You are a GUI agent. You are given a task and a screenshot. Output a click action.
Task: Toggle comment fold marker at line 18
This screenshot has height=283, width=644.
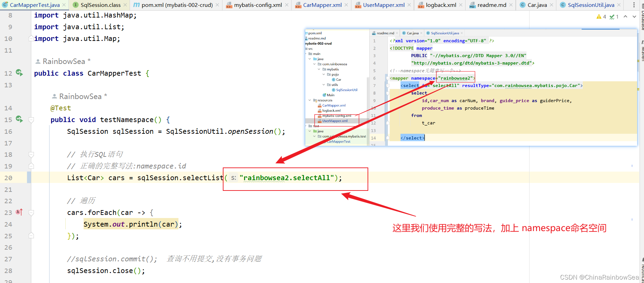(31, 154)
